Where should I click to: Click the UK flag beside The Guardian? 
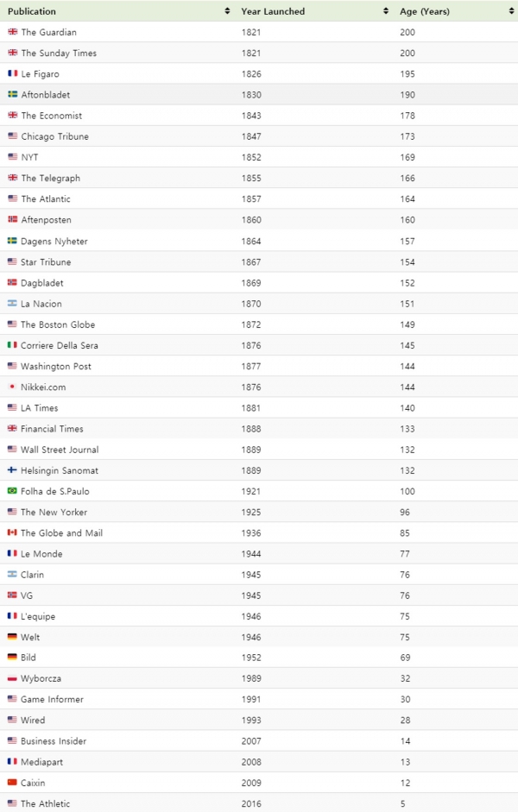pos(12,32)
